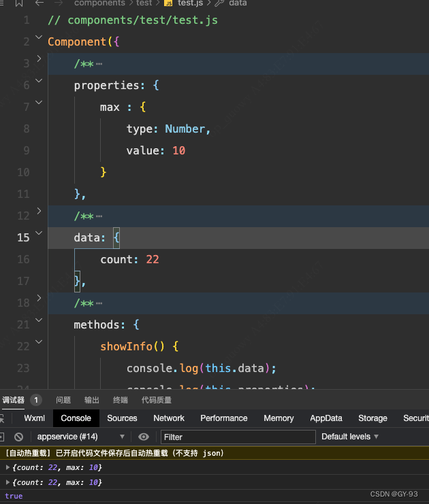The image size is (429, 504).
Task: Click the comment // components/test/test.js
Action: pos(133,20)
